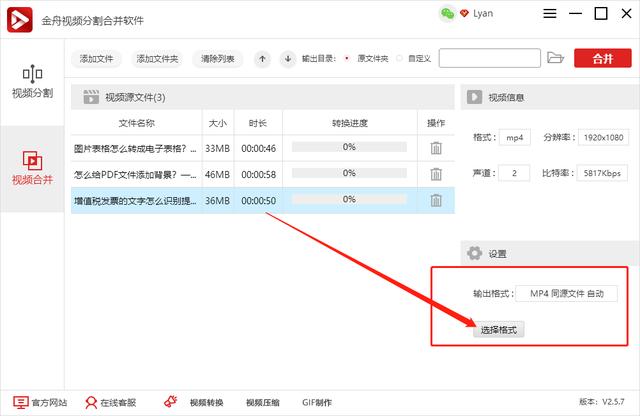Click the 添加文件 add file button

(96, 59)
